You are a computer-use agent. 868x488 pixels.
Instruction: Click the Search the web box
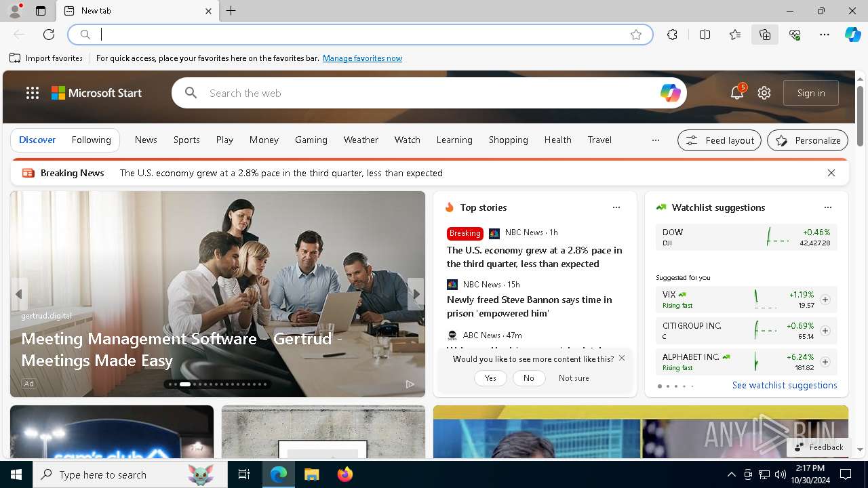click(x=431, y=93)
